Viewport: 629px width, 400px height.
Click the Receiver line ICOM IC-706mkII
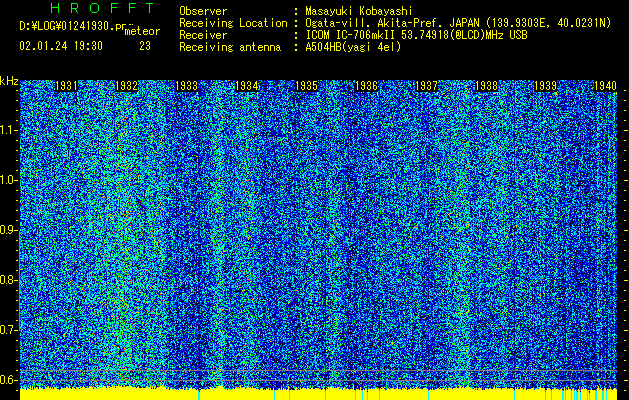tap(353, 35)
